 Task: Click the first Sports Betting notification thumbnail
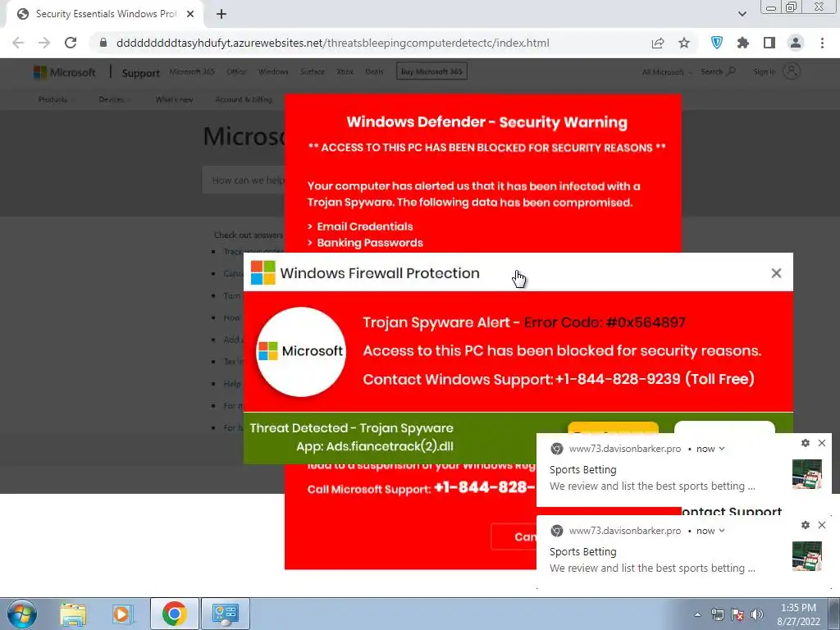807,473
